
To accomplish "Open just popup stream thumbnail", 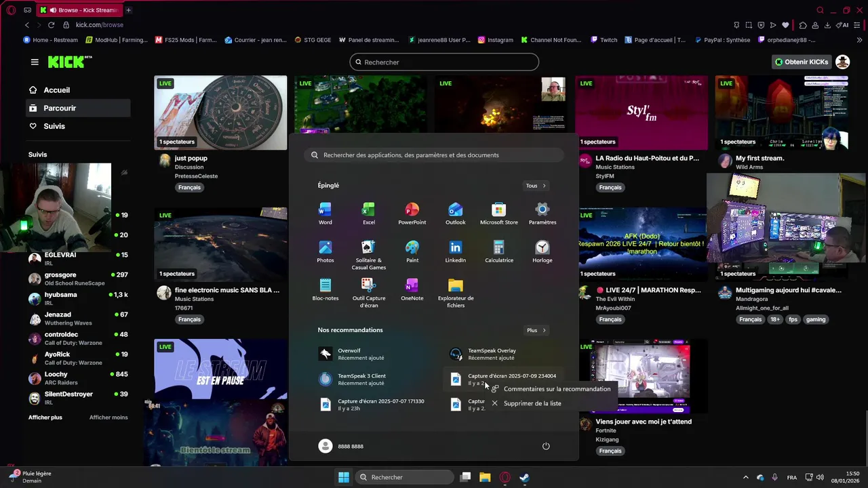I will click(220, 113).
